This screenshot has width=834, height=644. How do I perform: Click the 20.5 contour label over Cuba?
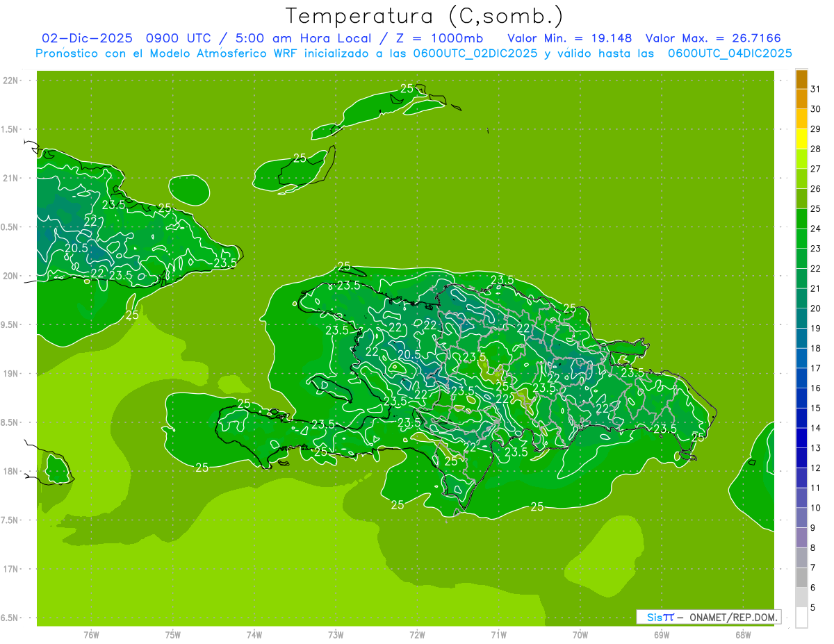click(x=76, y=248)
